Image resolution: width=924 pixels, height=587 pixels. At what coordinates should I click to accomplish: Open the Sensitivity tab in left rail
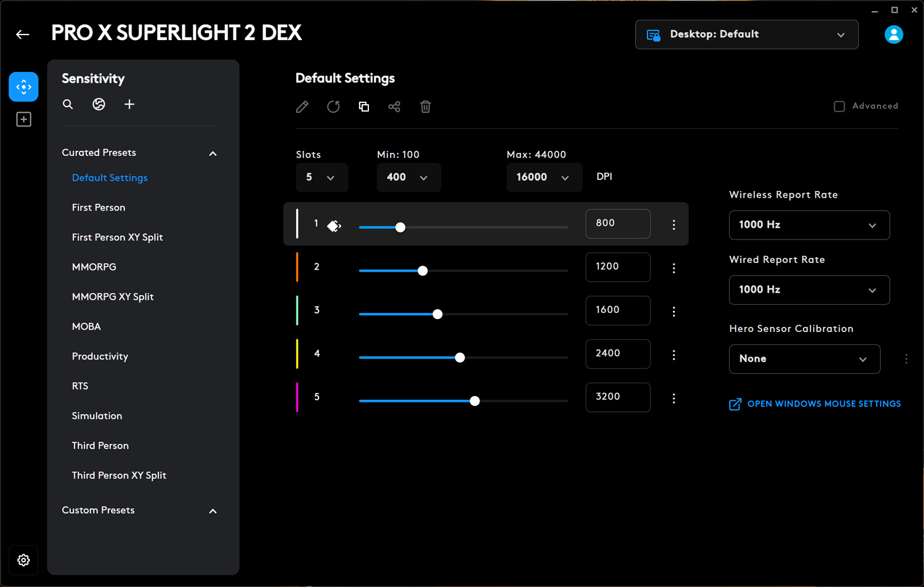click(x=23, y=87)
